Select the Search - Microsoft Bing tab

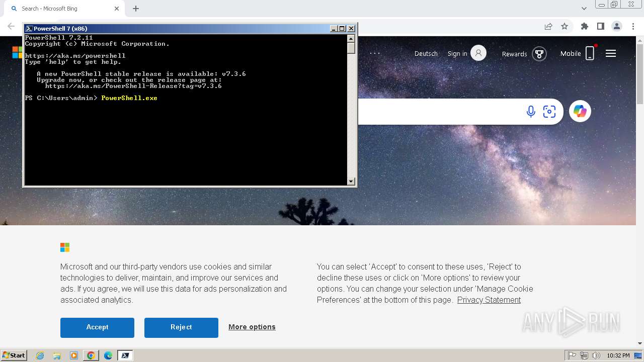(x=64, y=9)
